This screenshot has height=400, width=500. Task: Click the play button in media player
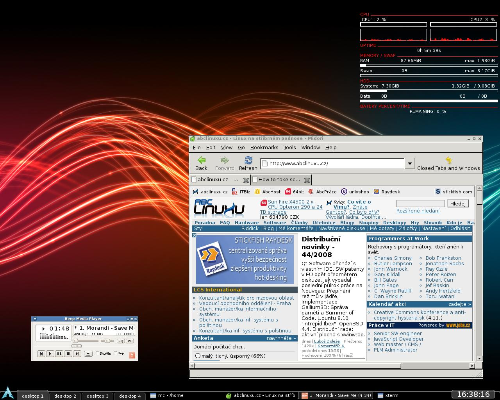[x=50, y=353]
